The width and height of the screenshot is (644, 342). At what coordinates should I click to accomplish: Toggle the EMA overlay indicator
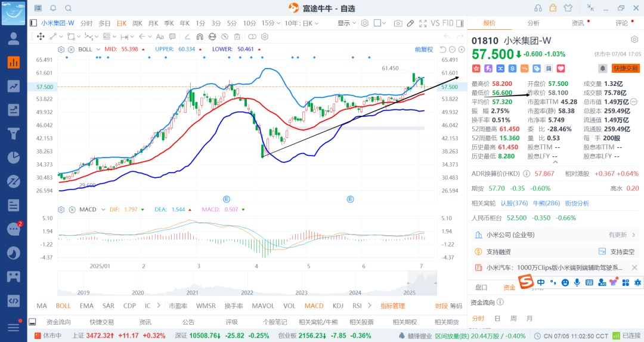click(x=86, y=306)
